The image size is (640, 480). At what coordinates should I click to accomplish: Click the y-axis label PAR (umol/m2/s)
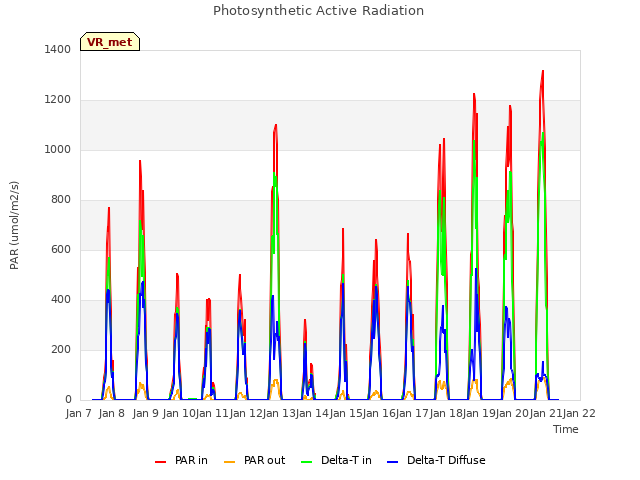14,225
